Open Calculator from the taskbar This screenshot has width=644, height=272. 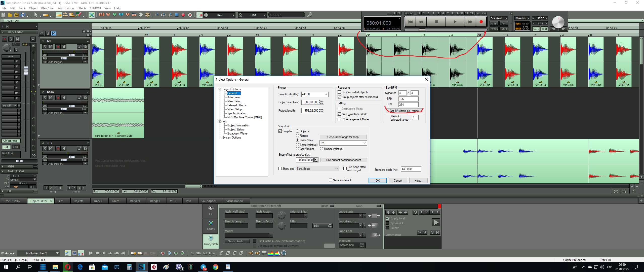129,267
